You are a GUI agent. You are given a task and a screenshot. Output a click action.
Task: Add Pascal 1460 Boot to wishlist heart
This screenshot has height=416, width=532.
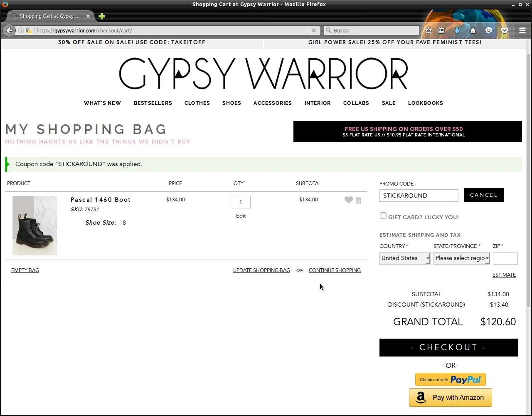[x=349, y=200]
